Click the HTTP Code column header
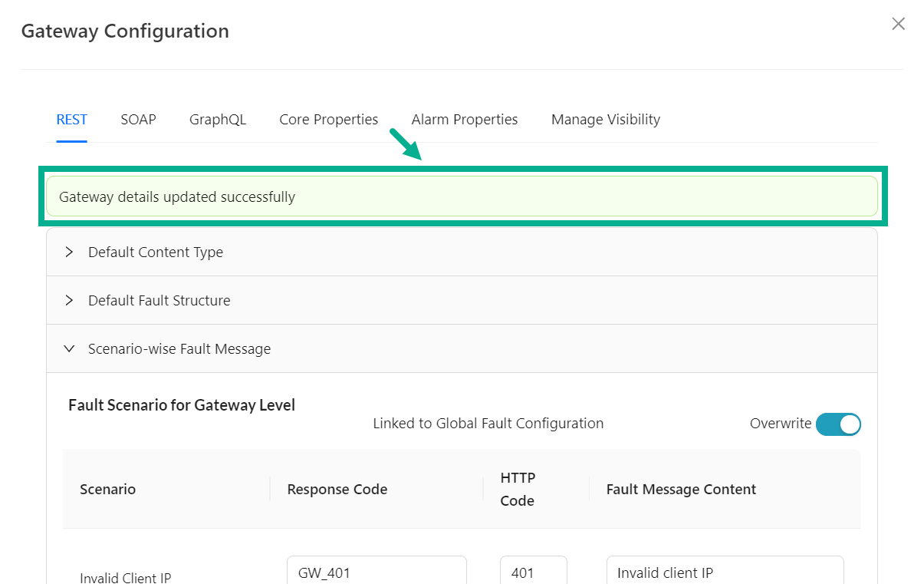 coord(518,489)
